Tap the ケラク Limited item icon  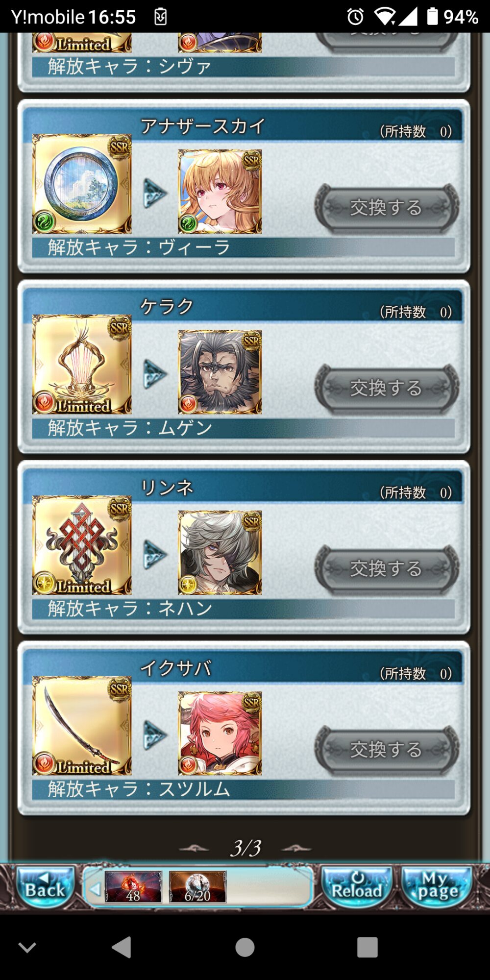(82, 365)
